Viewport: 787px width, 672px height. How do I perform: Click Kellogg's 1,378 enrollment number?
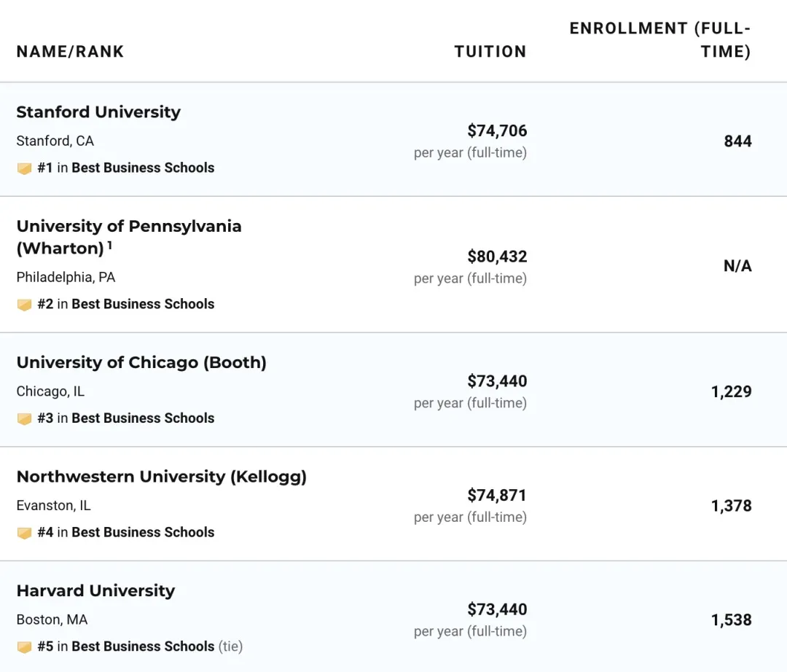coord(731,506)
